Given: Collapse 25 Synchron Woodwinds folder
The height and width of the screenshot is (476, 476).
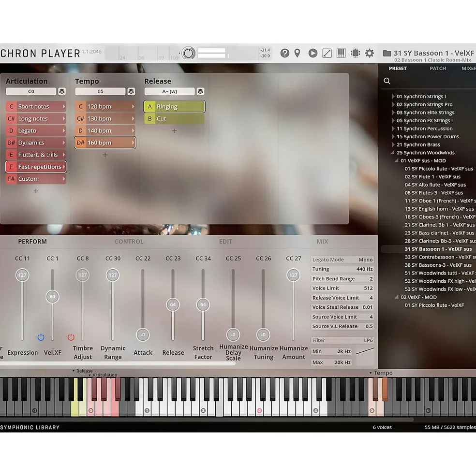Looking at the screenshot, I should pos(393,152).
